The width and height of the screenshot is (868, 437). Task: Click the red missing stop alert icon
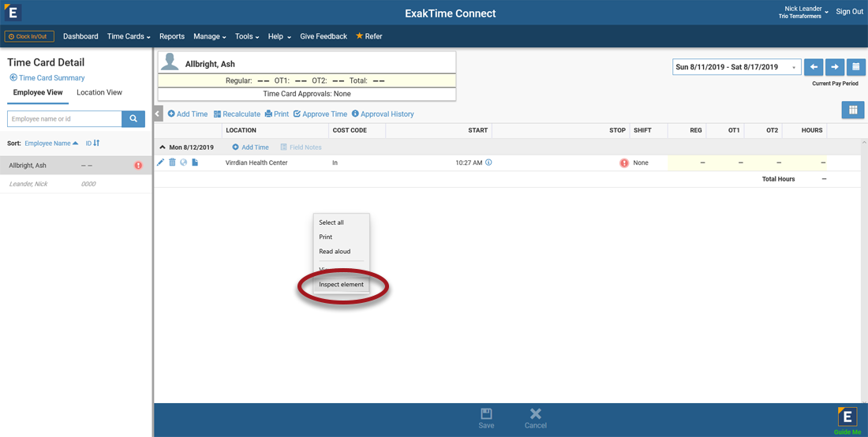point(624,163)
